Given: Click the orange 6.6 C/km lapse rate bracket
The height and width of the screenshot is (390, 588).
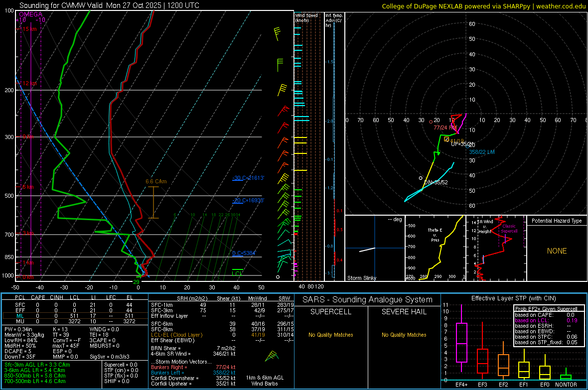Looking at the screenshot, I should (153, 203).
